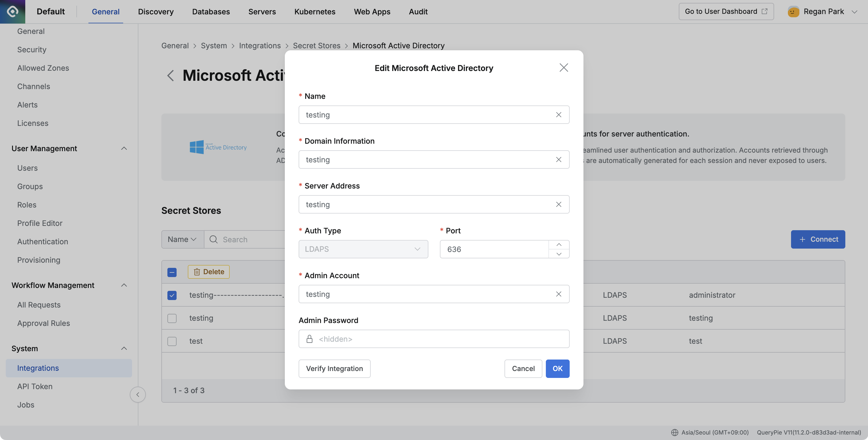Toggle the select-all header checkbox
Screen dimensions: 868x440
point(172,272)
